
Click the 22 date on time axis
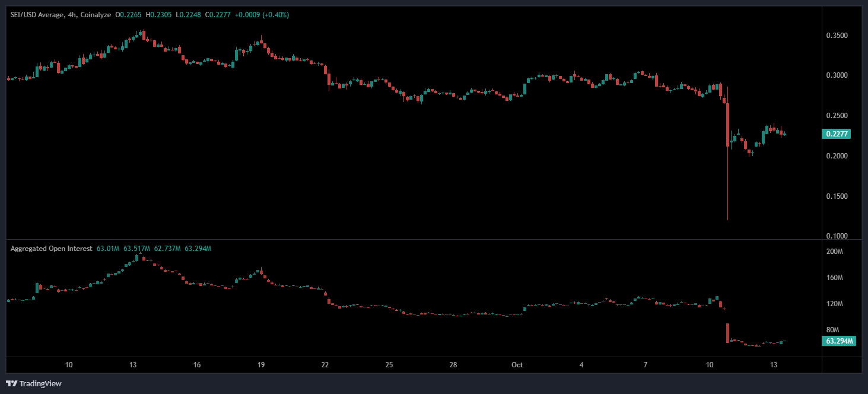tap(325, 365)
